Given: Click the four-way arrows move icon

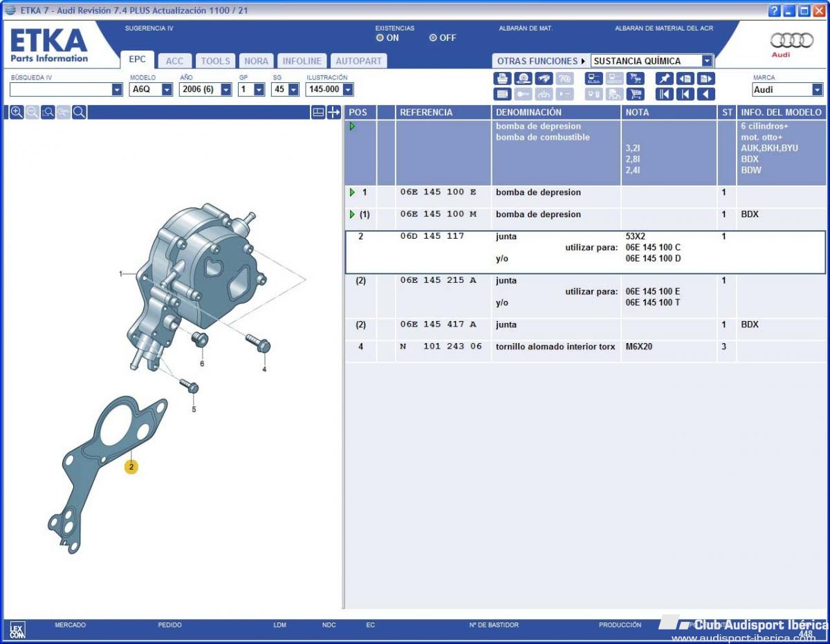Looking at the screenshot, I should coord(334,112).
